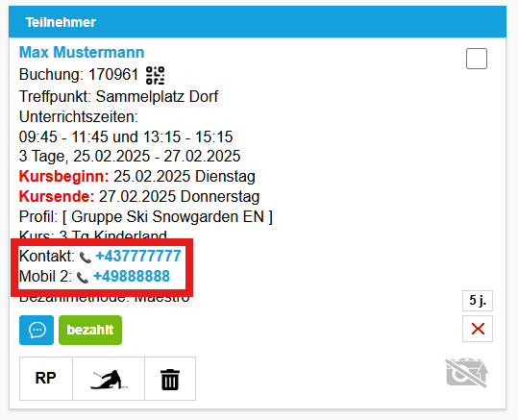Click the green bezahlt button

coord(90,330)
